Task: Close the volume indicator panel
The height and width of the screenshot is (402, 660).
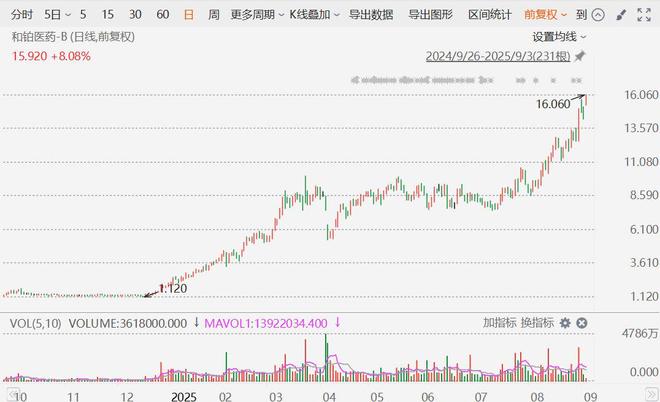Action: tap(582, 323)
